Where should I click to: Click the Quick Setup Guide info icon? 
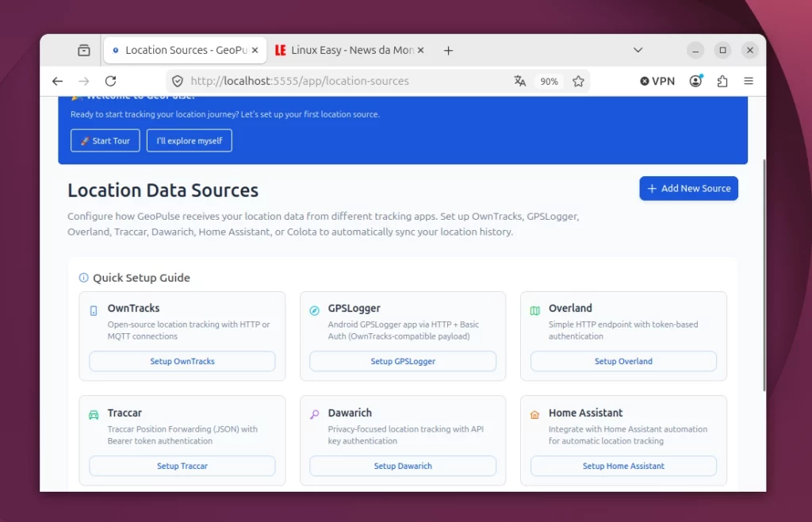tap(83, 278)
